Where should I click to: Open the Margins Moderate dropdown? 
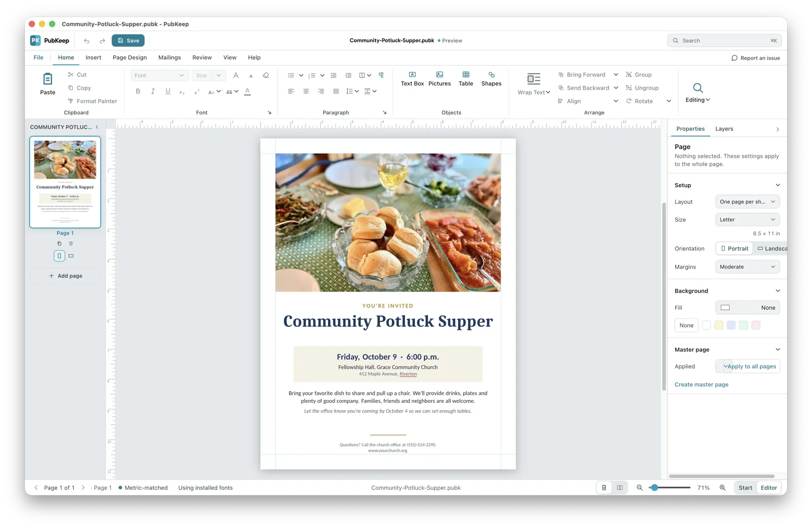pyautogui.click(x=747, y=267)
